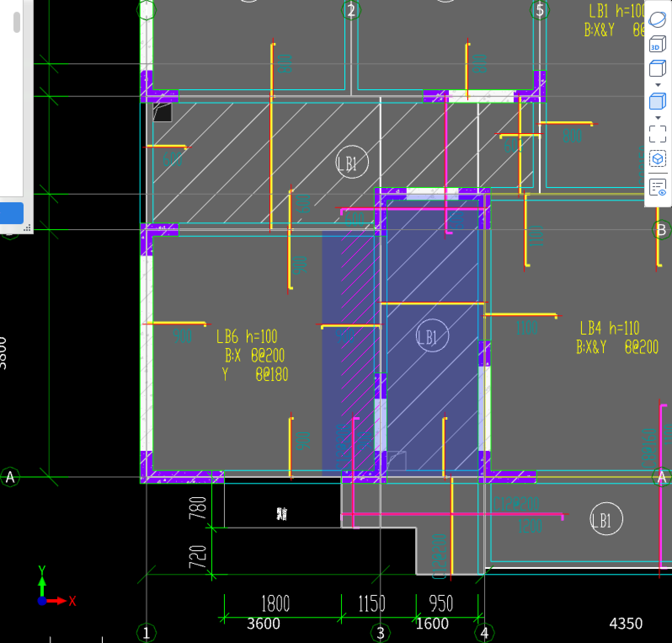The width and height of the screenshot is (672, 643).
Task: Click axis bubble A on left edge
Action: pyautogui.click(x=10, y=477)
